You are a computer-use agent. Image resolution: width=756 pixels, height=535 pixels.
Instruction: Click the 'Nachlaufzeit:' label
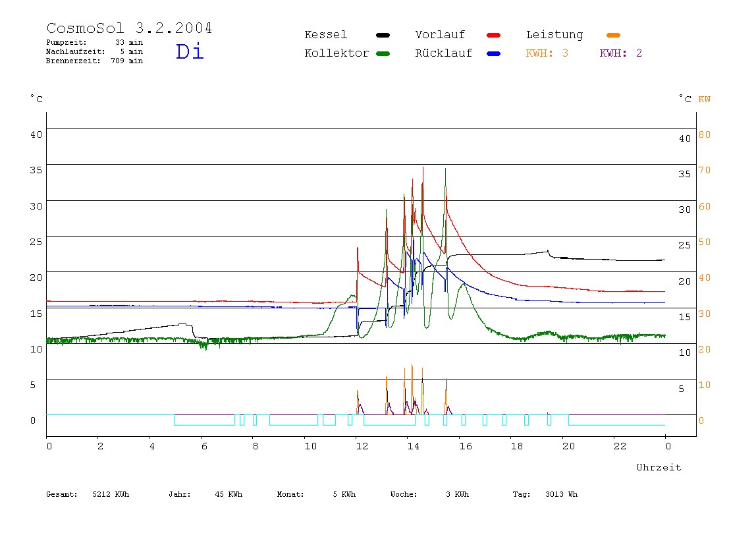pyautogui.click(x=76, y=51)
